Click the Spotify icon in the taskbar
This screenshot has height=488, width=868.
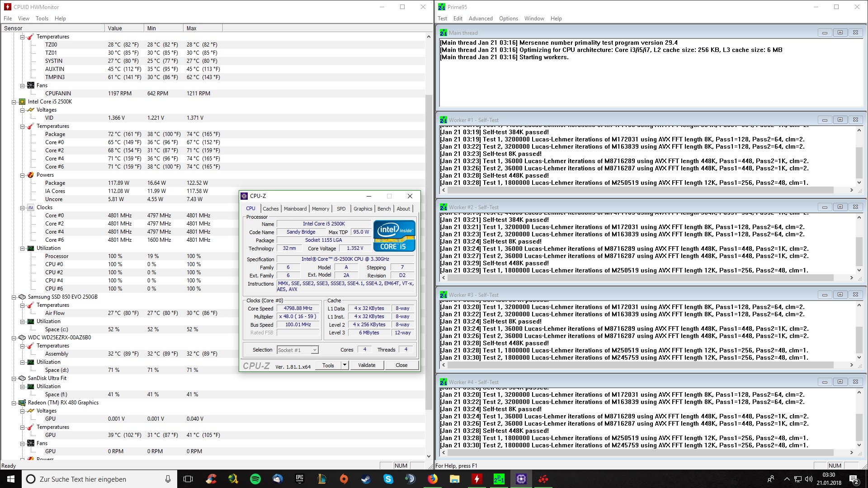click(255, 479)
